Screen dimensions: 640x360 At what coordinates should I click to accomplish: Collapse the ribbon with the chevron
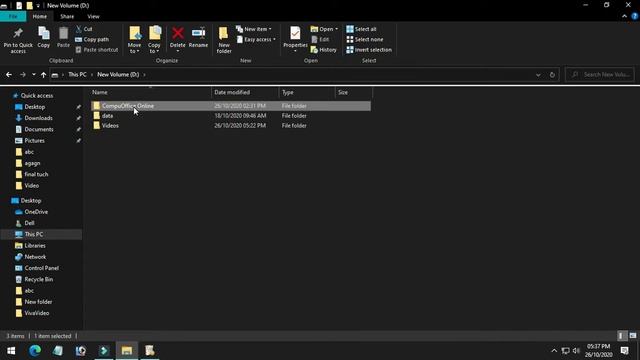pos(624,16)
